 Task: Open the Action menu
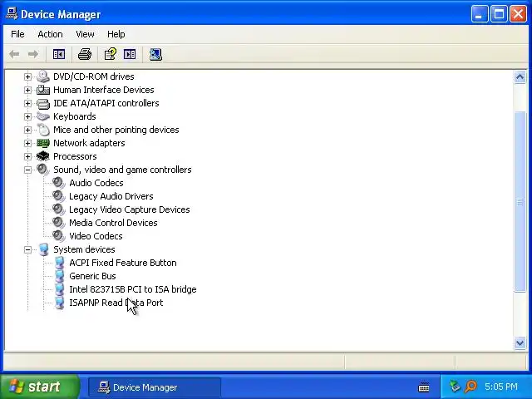pyautogui.click(x=50, y=34)
